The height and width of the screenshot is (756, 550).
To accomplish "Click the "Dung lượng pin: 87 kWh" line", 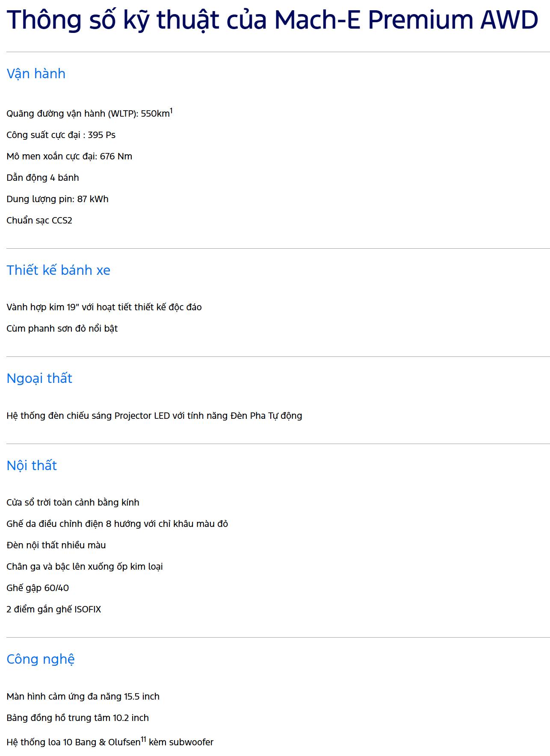I will [x=57, y=199].
